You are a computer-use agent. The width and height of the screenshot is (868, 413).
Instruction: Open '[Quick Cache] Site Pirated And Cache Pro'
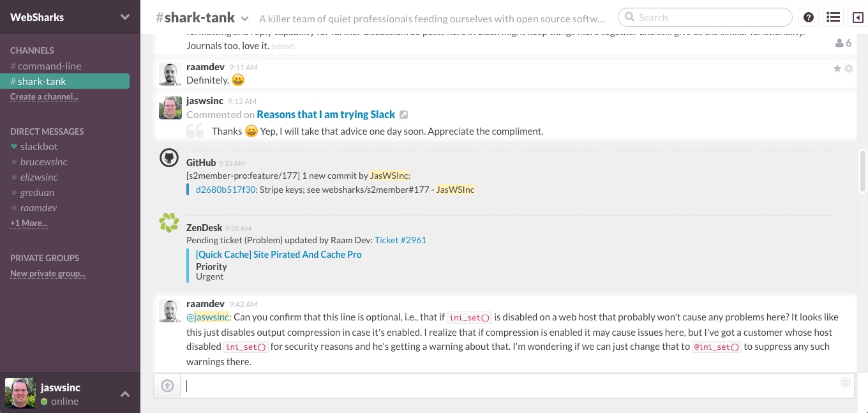(x=279, y=255)
